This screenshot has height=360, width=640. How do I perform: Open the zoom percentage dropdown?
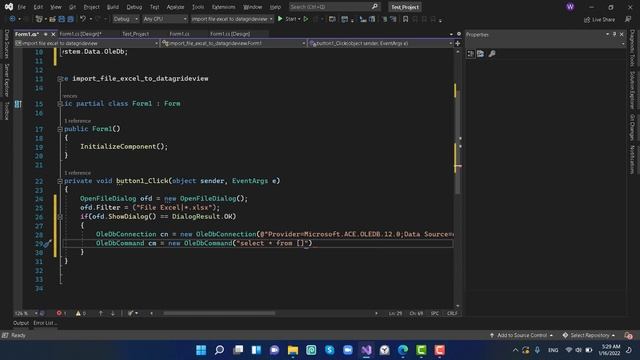coord(26,313)
